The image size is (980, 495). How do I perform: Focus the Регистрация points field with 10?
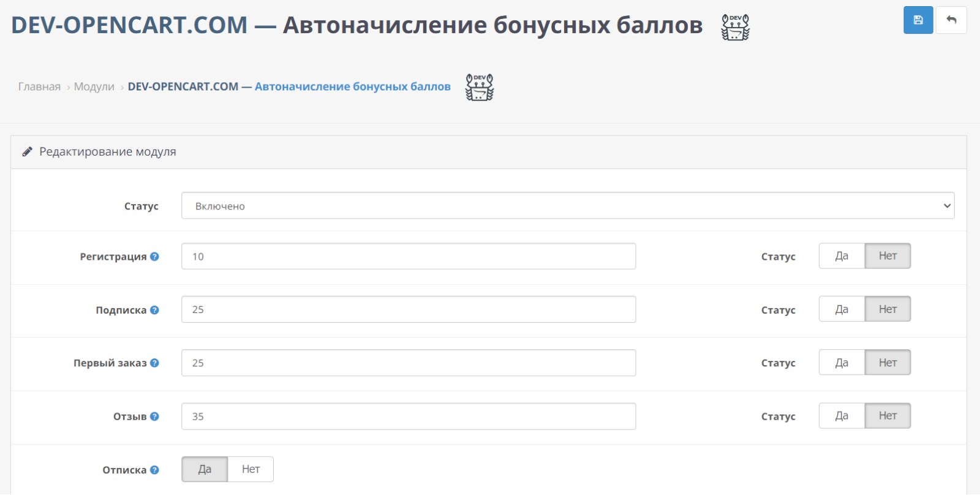click(x=409, y=256)
